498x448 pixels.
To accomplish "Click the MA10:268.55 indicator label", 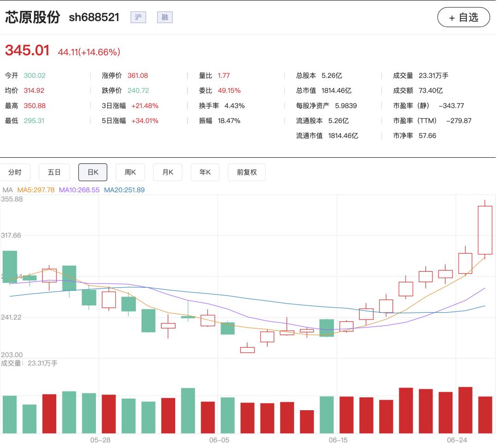I will coord(79,190).
